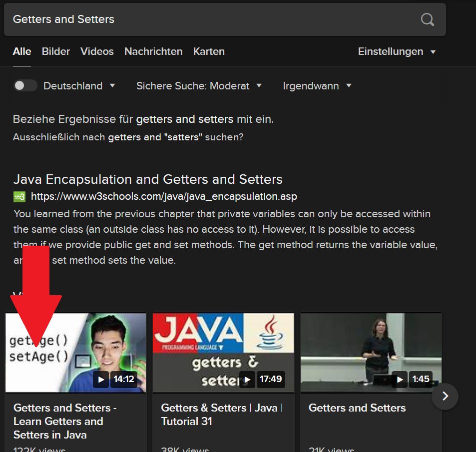Screen dimensions: 476x452
Task: Open Java Encapsulation and Getters and Setters result
Action: point(148,179)
